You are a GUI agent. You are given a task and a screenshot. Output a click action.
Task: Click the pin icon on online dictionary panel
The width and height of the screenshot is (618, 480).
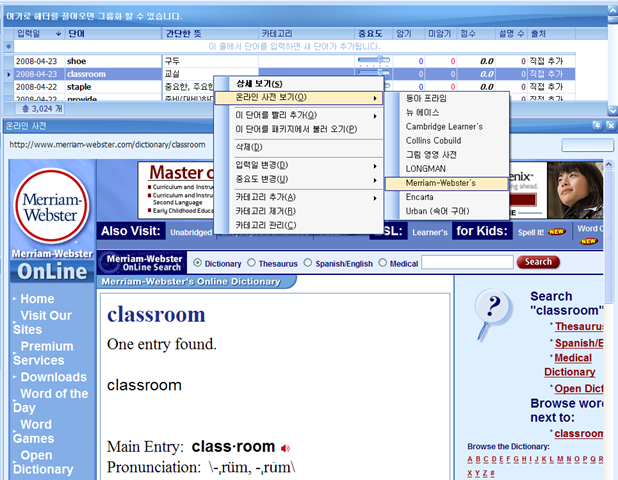point(597,126)
